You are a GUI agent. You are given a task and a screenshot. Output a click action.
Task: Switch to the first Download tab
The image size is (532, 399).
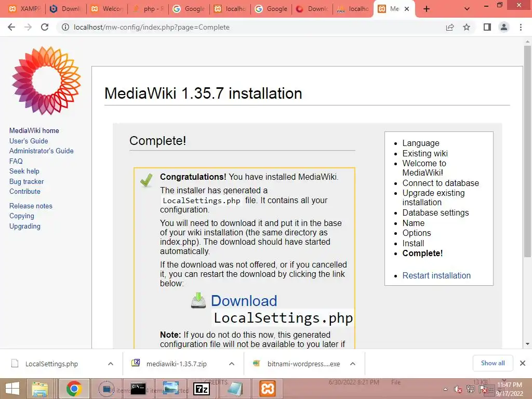click(65, 9)
